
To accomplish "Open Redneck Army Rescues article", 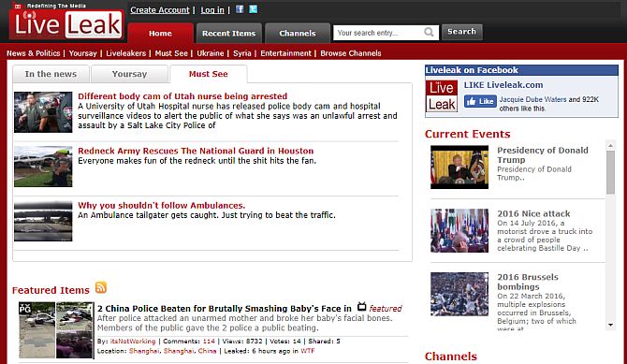I will [x=196, y=151].
